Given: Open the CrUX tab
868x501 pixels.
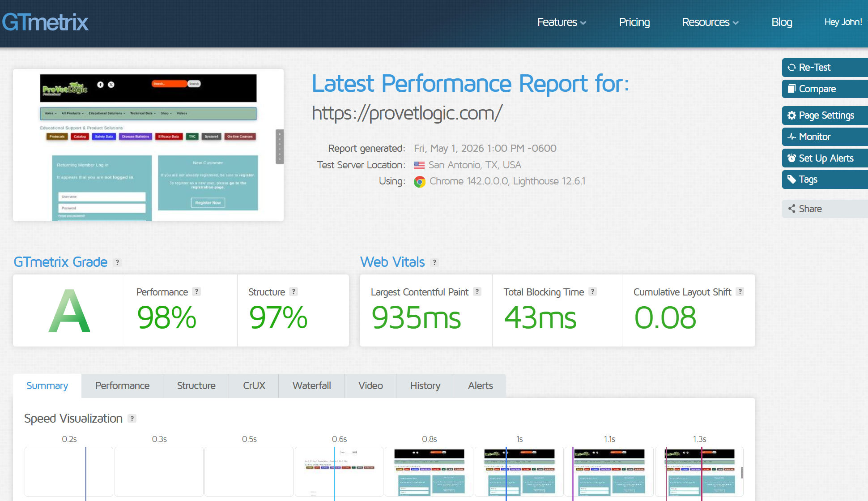Looking at the screenshot, I should click(254, 386).
